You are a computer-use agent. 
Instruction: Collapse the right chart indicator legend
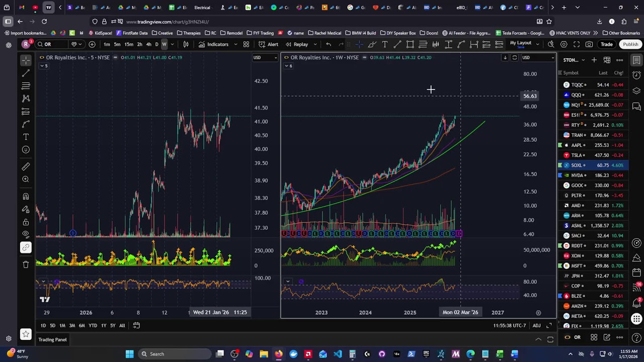288,66
